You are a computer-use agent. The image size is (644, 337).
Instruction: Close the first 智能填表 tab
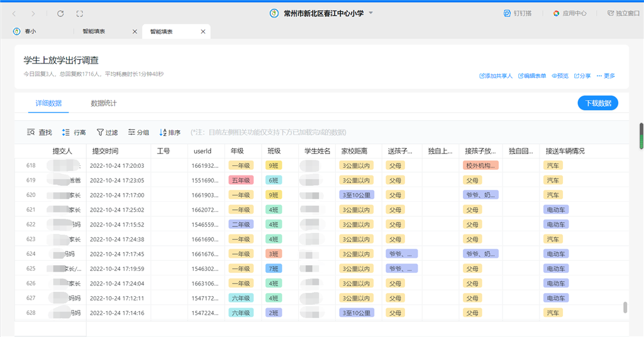(x=135, y=31)
